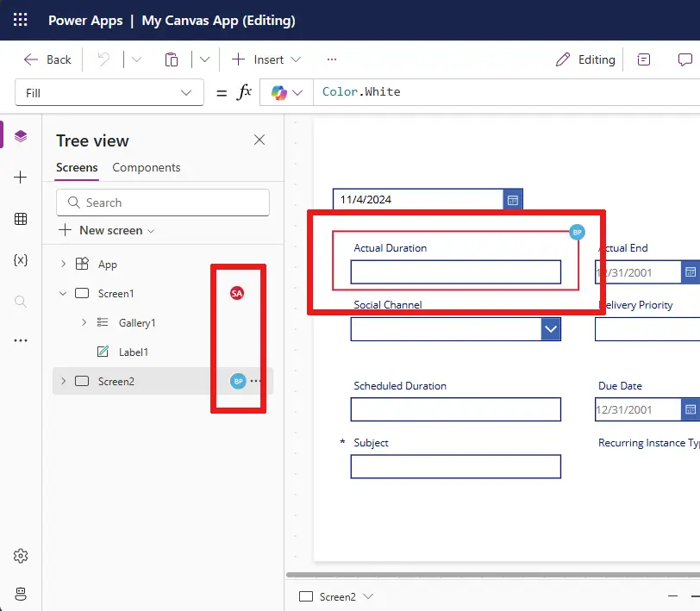Expand the Gallery1 tree node
The height and width of the screenshot is (611, 700).
click(x=84, y=322)
